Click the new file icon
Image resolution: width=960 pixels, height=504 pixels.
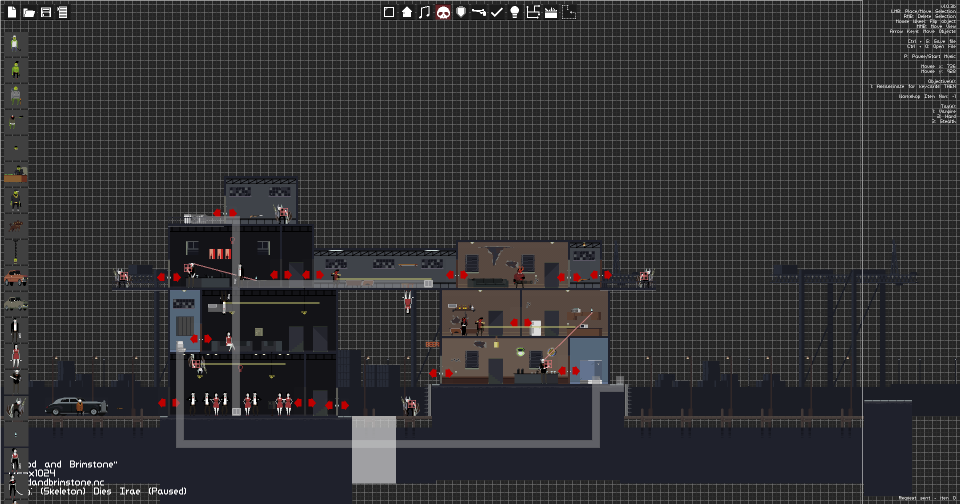pyautogui.click(x=12, y=12)
